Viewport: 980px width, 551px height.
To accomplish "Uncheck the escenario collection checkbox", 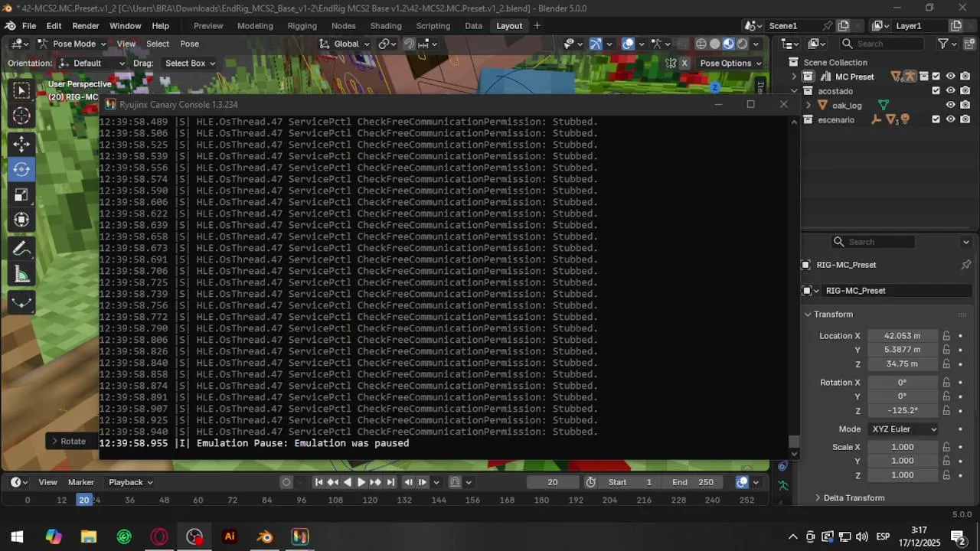I will coord(936,119).
